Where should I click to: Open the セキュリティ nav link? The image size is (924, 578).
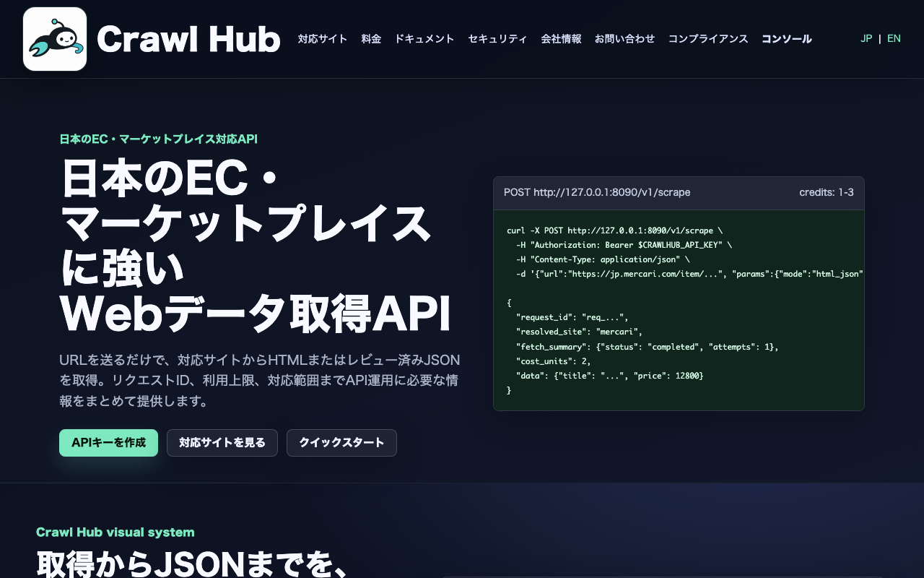pyautogui.click(x=497, y=39)
